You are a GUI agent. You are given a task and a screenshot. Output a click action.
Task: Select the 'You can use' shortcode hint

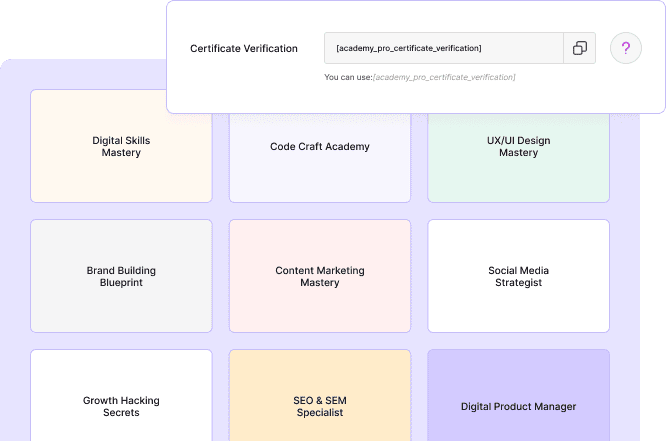tap(420, 77)
